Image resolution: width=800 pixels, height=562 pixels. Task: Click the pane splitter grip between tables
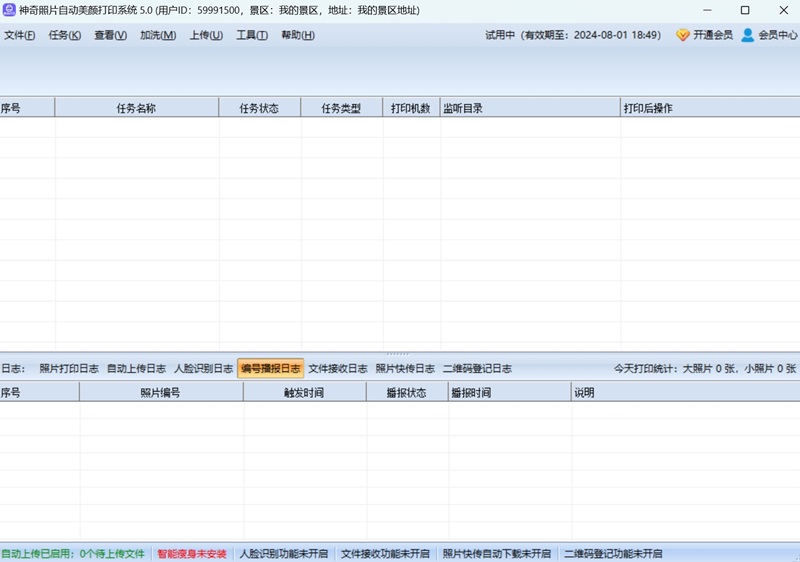[398, 353]
